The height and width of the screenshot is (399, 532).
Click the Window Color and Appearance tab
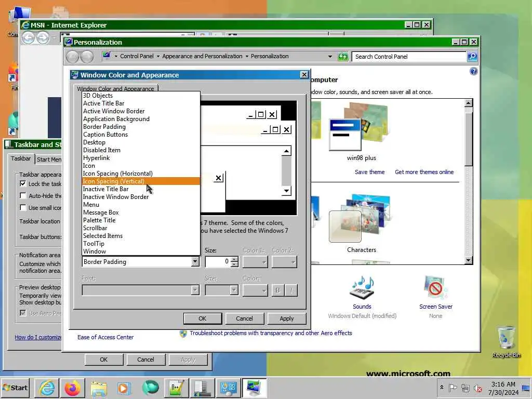pyautogui.click(x=115, y=88)
